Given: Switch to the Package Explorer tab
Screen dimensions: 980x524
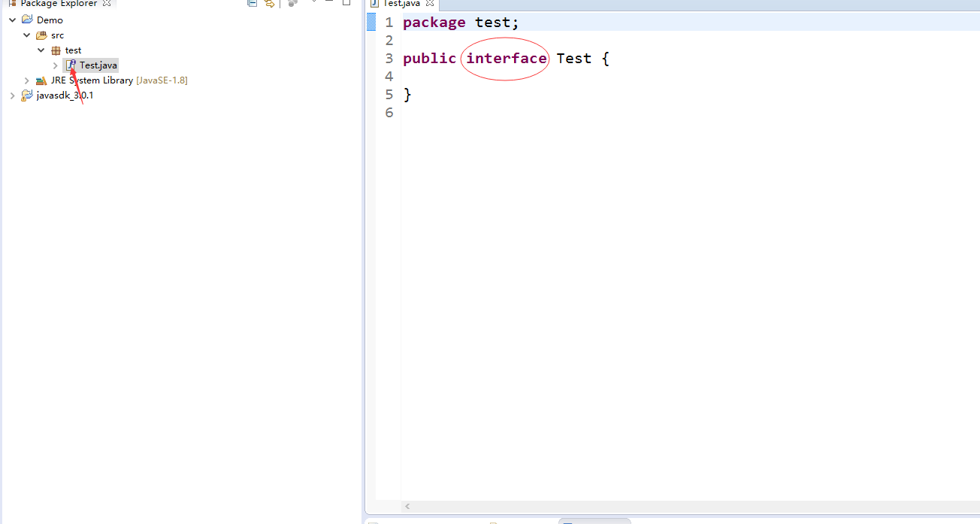Looking at the screenshot, I should tap(59, 3).
